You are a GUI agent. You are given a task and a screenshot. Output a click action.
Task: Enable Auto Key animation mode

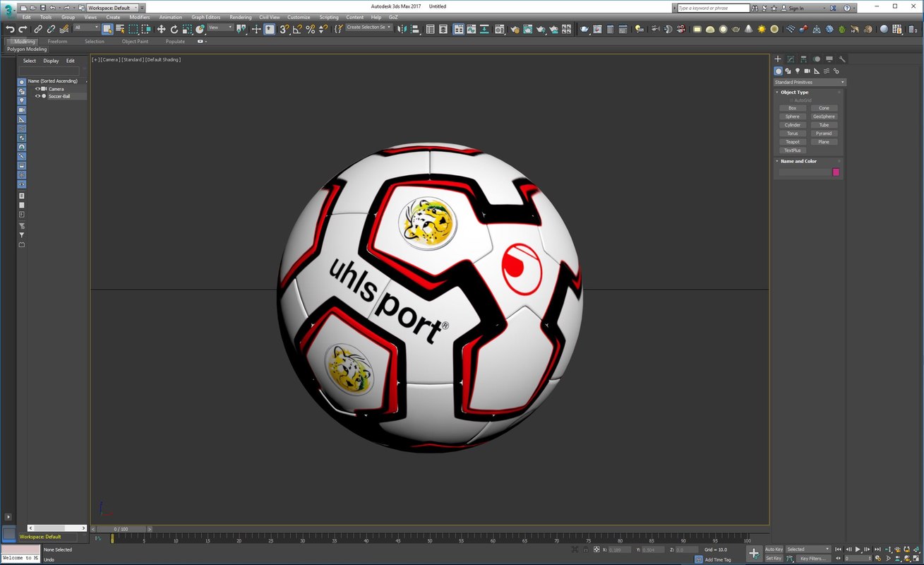point(774,549)
